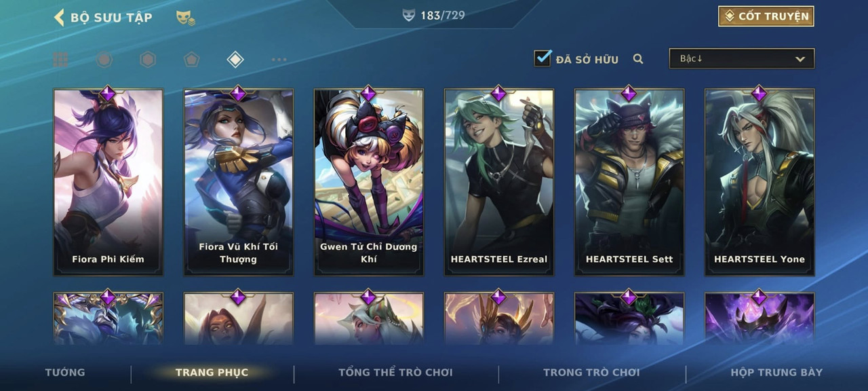The width and height of the screenshot is (868, 391).
Task: Filter by pentagon tier icon
Action: [191, 60]
